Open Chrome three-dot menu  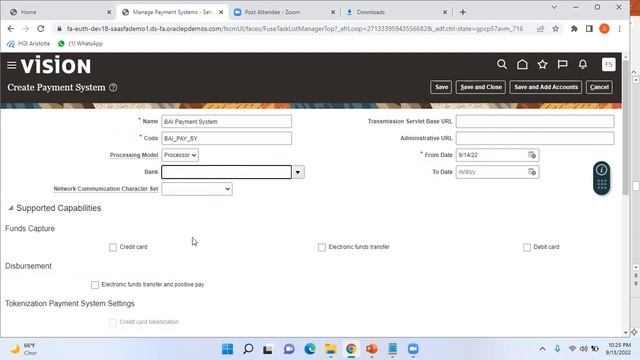(620, 29)
